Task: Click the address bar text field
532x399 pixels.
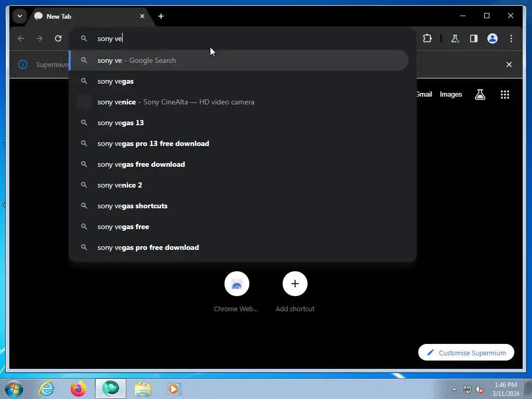Action: [242, 38]
